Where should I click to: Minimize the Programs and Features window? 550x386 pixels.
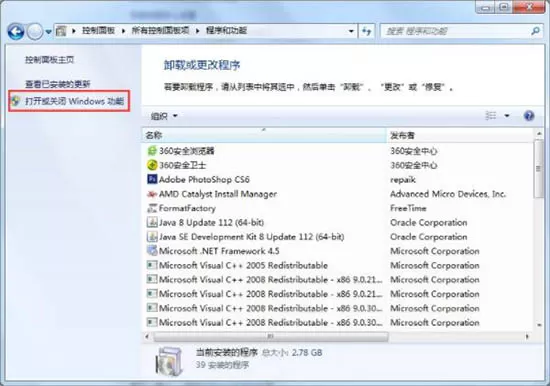[x=485, y=7]
